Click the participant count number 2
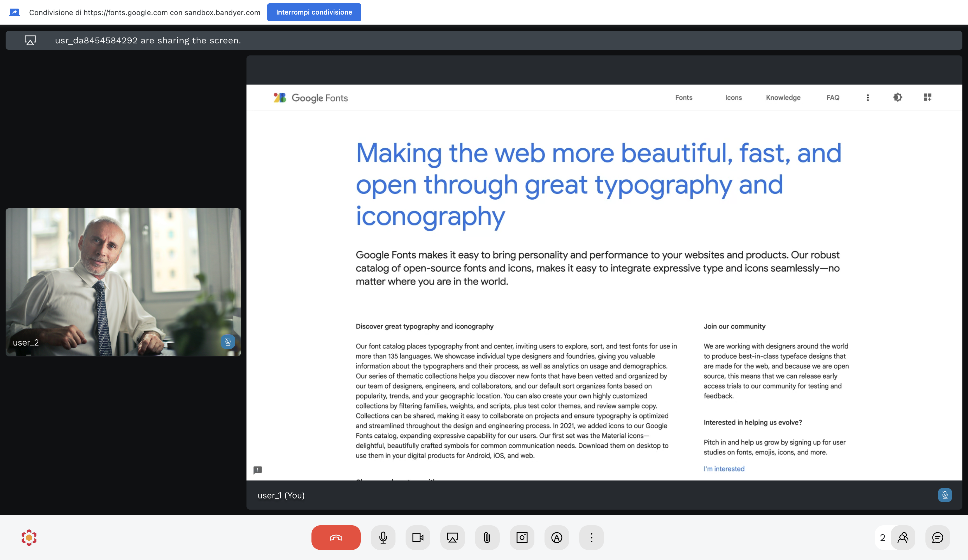The image size is (968, 560). click(882, 537)
